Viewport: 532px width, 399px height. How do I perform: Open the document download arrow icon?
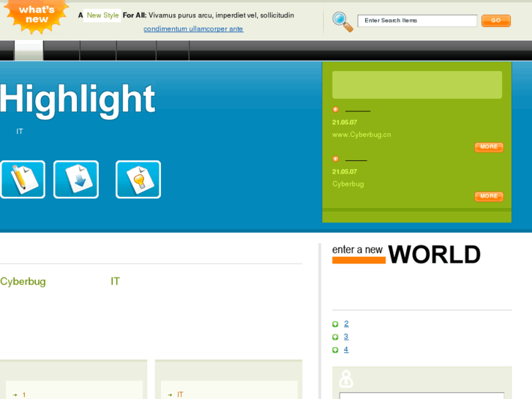pos(76,179)
